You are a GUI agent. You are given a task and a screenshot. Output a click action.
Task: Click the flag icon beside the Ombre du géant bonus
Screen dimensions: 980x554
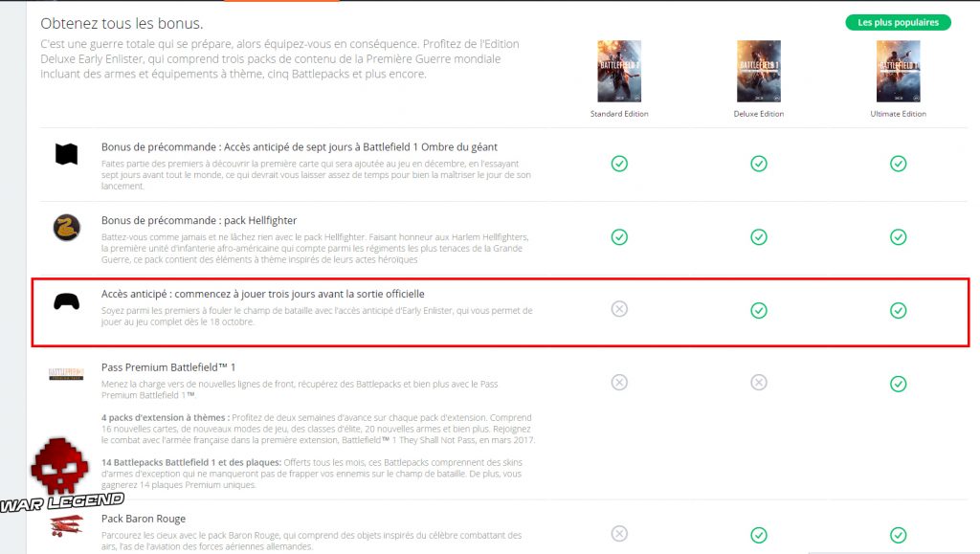click(x=66, y=155)
